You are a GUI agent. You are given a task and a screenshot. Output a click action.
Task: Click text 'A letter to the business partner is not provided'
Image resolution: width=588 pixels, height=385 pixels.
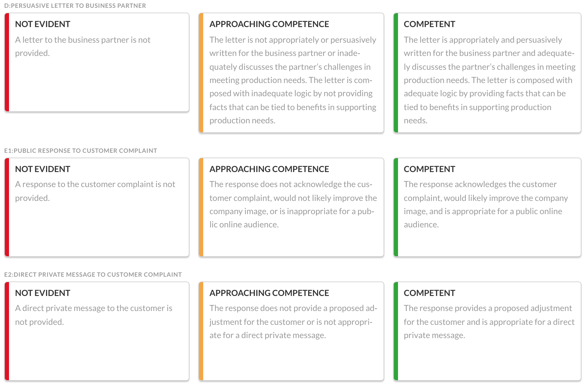(83, 46)
